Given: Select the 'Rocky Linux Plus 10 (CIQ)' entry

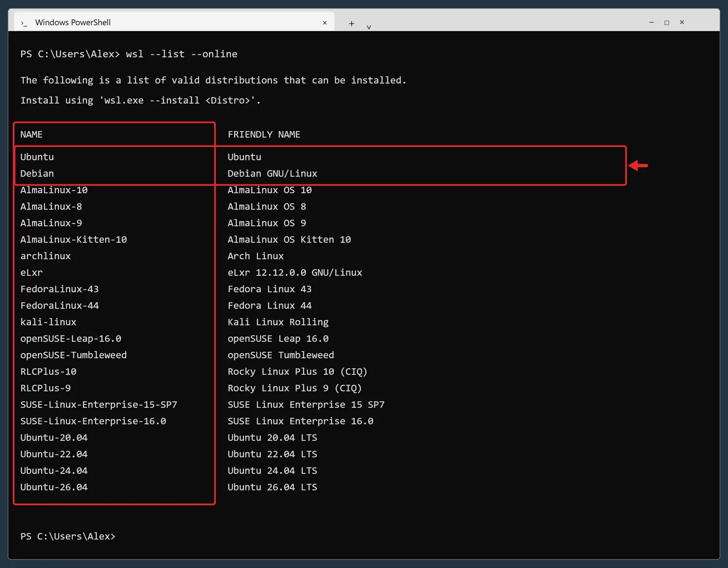Looking at the screenshot, I should (x=298, y=371).
